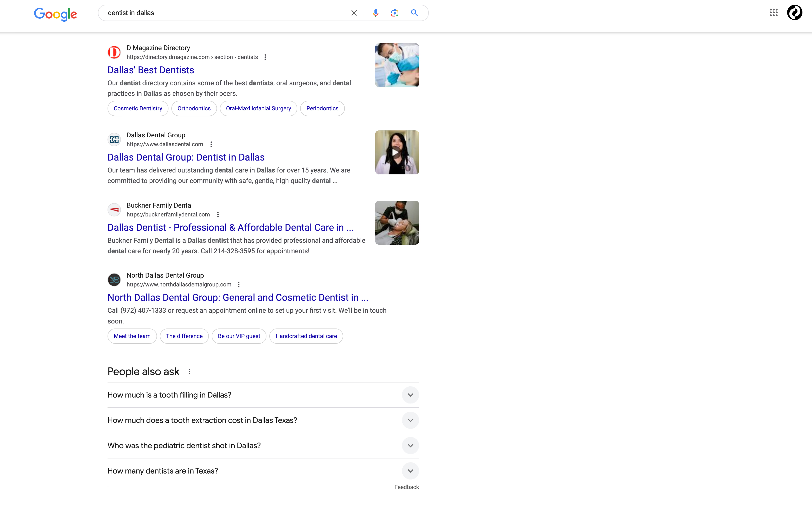Open the account profile avatar
The image size is (812, 506).
coord(795,13)
